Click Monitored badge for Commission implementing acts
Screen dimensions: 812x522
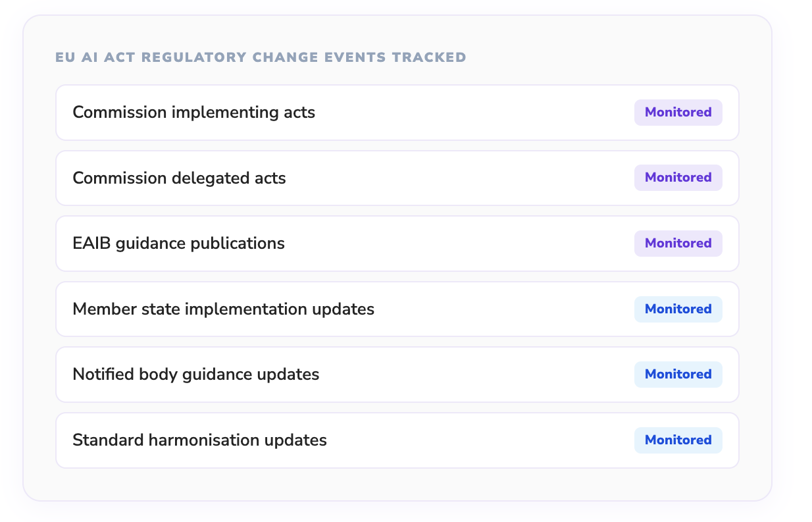click(678, 113)
